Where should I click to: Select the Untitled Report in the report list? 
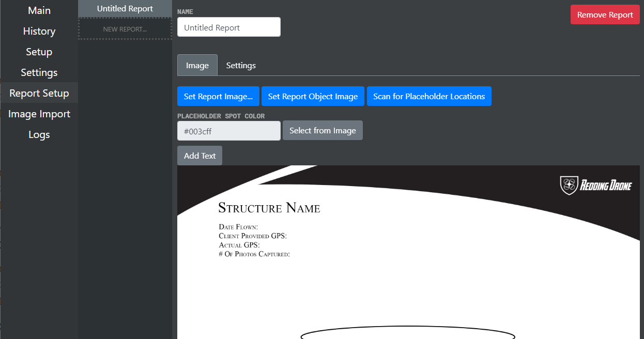125,8
